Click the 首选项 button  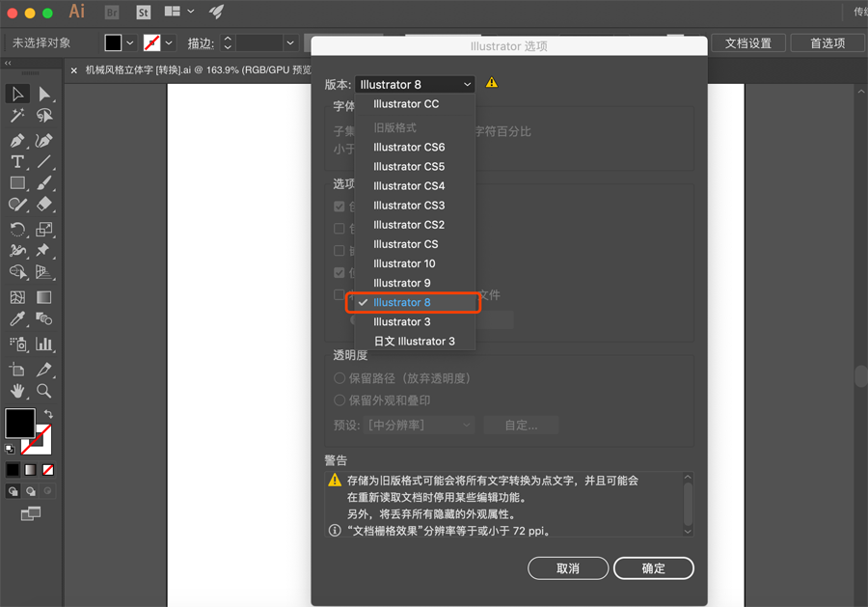click(x=829, y=42)
